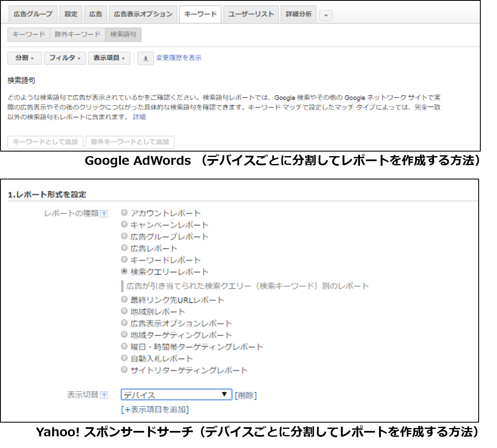The image size is (497, 448).
Task: Click the help icon beside 表示切替
Action: point(104,395)
